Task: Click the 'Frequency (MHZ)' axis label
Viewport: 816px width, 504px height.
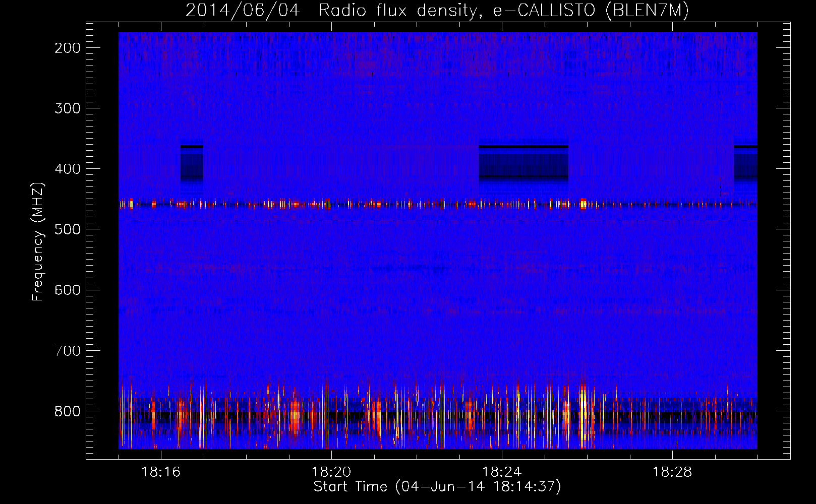Action: pyautogui.click(x=38, y=241)
